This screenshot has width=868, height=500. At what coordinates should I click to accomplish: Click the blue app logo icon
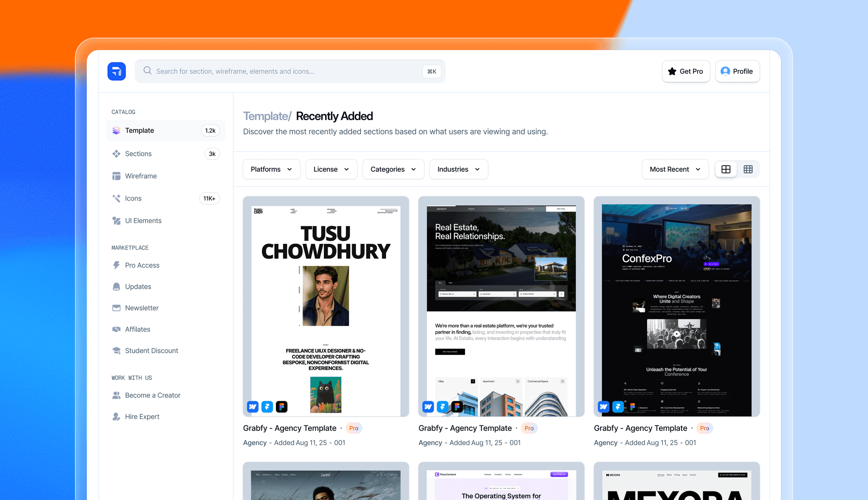click(117, 71)
